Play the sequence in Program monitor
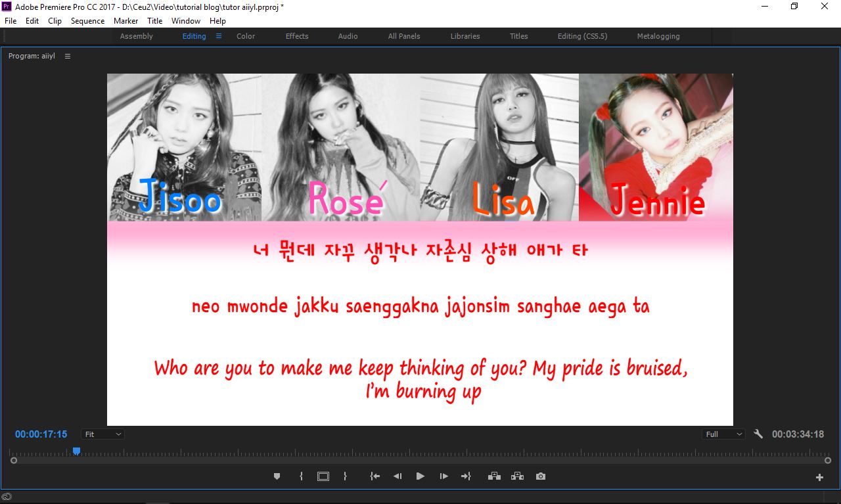841x504 pixels. (420, 476)
